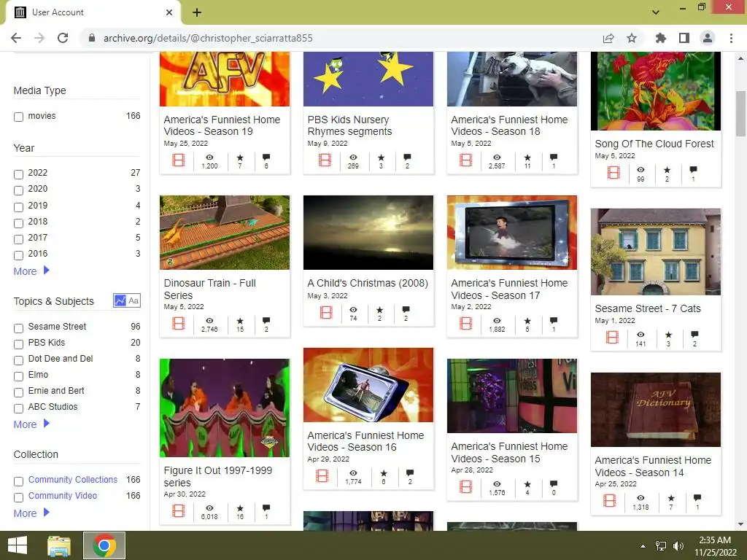Open America's Funniest Home Videos Season 19
The image size is (747, 560).
(x=222, y=125)
